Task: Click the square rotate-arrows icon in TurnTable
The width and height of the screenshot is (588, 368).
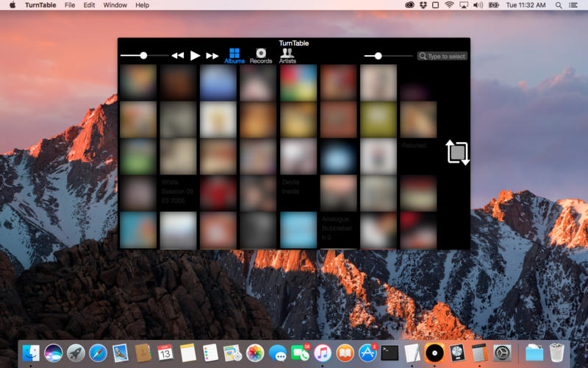Action: (457, 152)
